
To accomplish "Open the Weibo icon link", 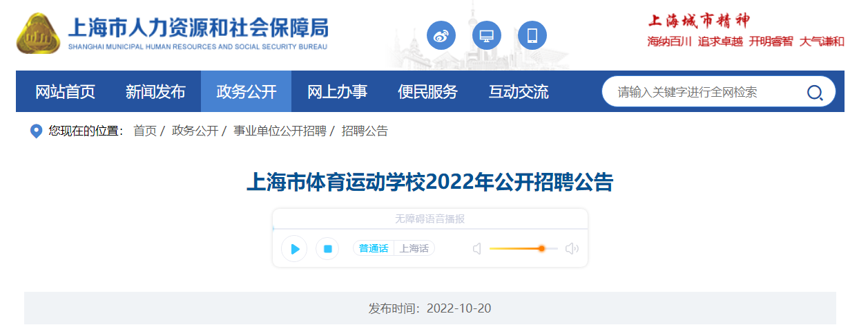I will coord(441,35).
